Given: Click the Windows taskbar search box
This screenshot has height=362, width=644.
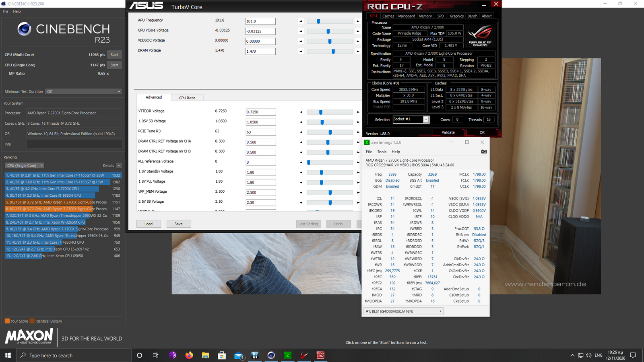Looking at the screenshot, I should pyautogui.click(x=74, y=355).
